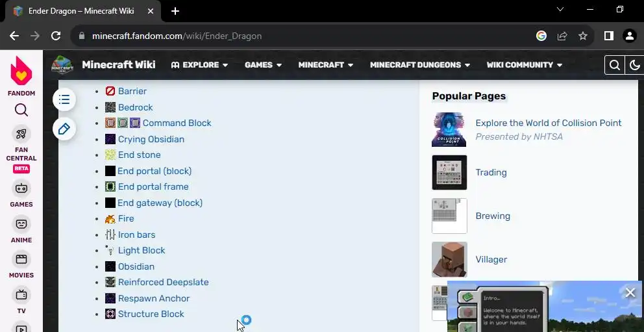This screenshot has width=644, height=332.
Task: Expand the WIKI COMMUNITY dropdown
Action: tap(525, 65)
